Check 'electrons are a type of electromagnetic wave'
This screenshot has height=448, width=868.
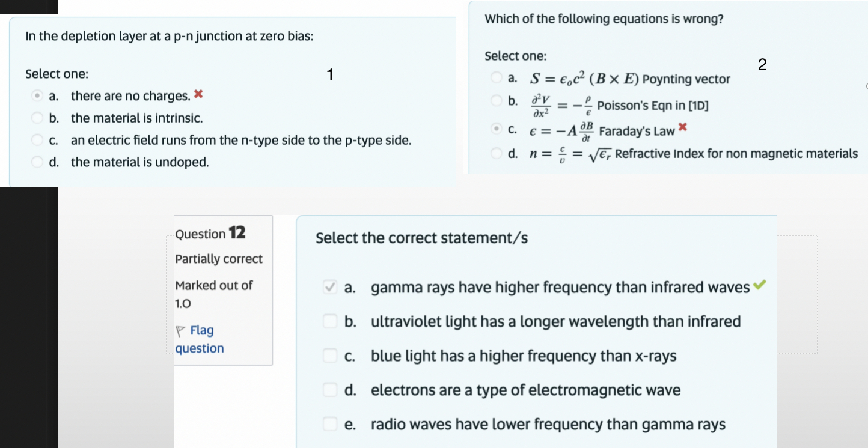click(329, 390)
